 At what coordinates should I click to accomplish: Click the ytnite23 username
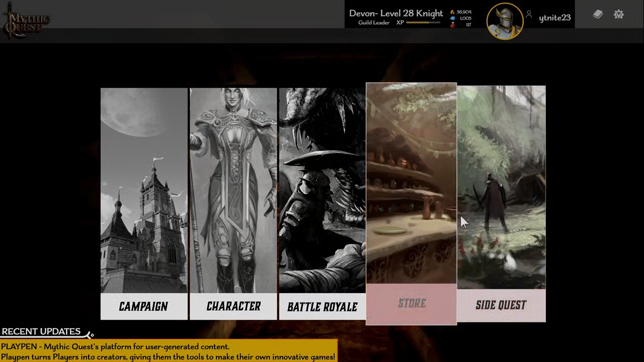pyautogui.click(x=554, y=18)
